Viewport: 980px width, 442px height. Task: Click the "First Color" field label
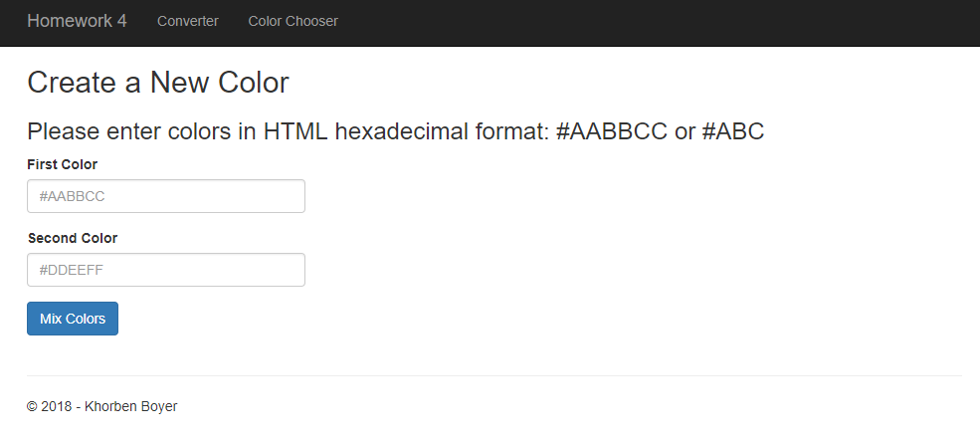[62, 164]
